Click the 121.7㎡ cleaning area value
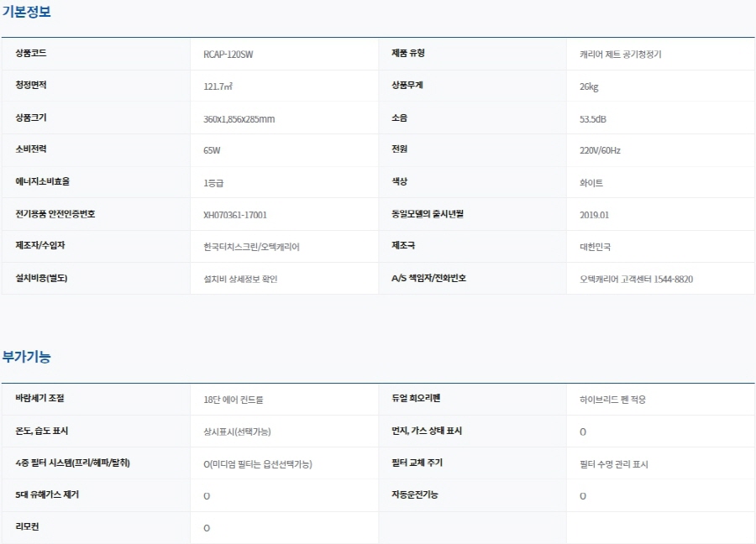 (218, 86)
